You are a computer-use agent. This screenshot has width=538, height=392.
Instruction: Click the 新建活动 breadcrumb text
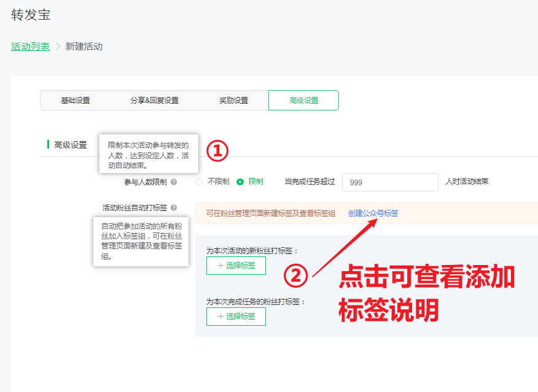point(84,47)
